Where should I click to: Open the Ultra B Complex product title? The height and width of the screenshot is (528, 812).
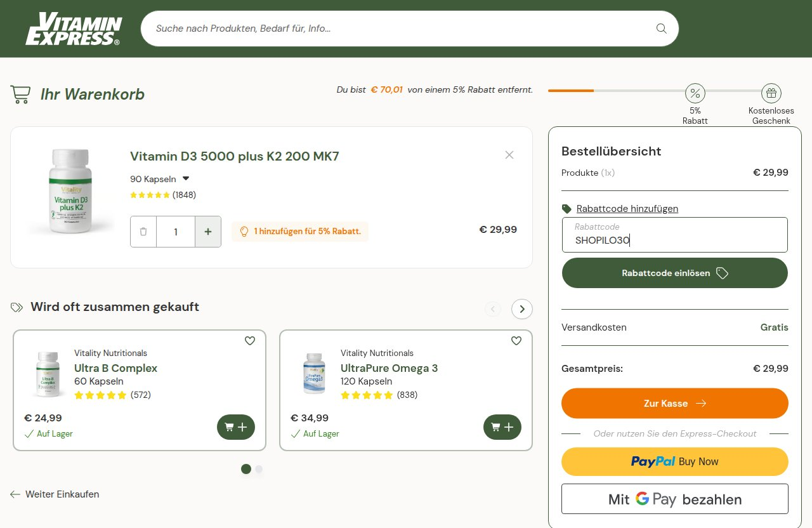tap(115, 368)
